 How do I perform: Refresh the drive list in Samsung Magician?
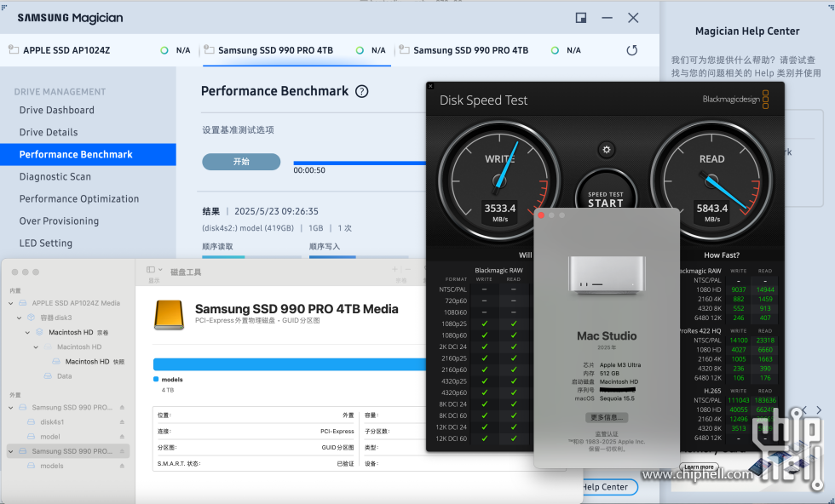coord(631,50)
